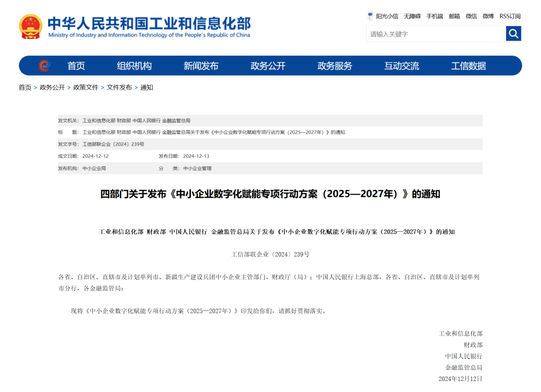Click the mailbox (邮箱) icon
Image resolution: width=541 pixels, height=392 pixels.
[x=453, y=16]
